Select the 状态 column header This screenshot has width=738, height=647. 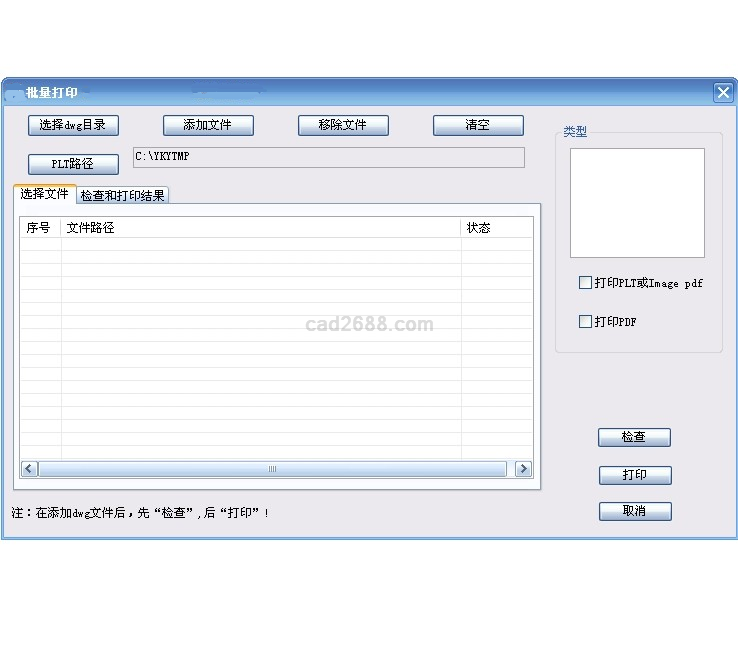coord(495,228)
